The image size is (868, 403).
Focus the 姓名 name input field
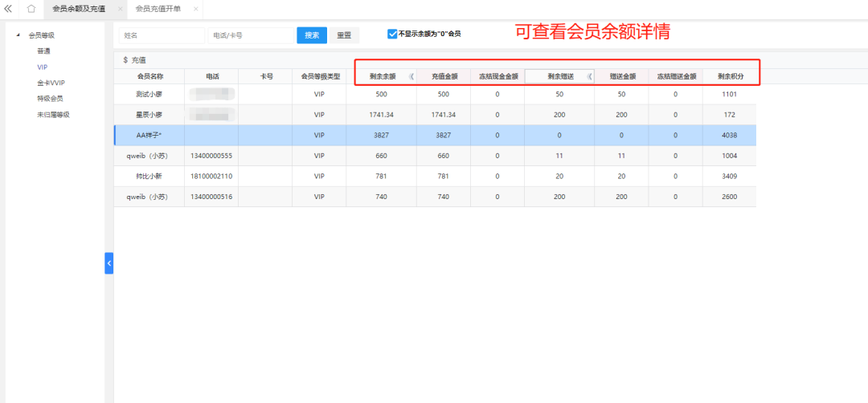click(x=162, y=35)
